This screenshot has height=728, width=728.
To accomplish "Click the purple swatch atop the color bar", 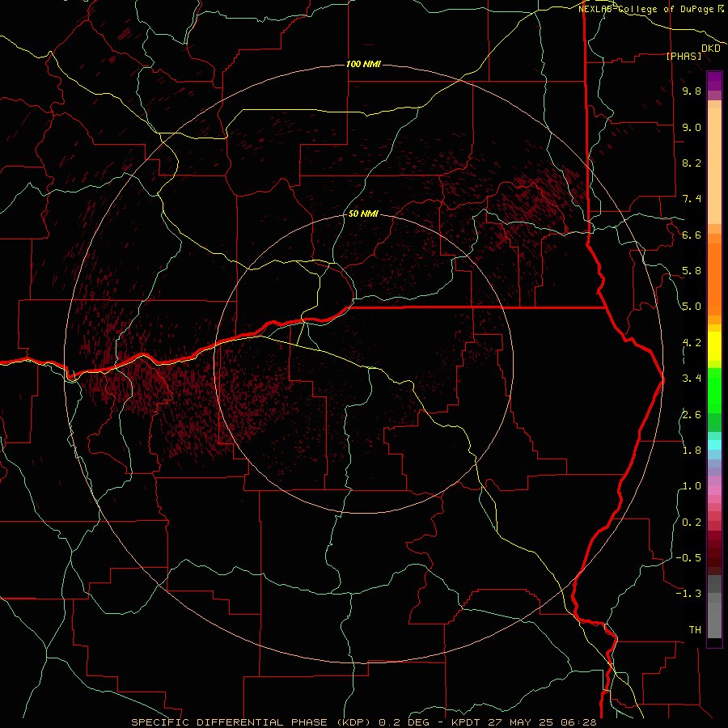I will pos(714,81).
